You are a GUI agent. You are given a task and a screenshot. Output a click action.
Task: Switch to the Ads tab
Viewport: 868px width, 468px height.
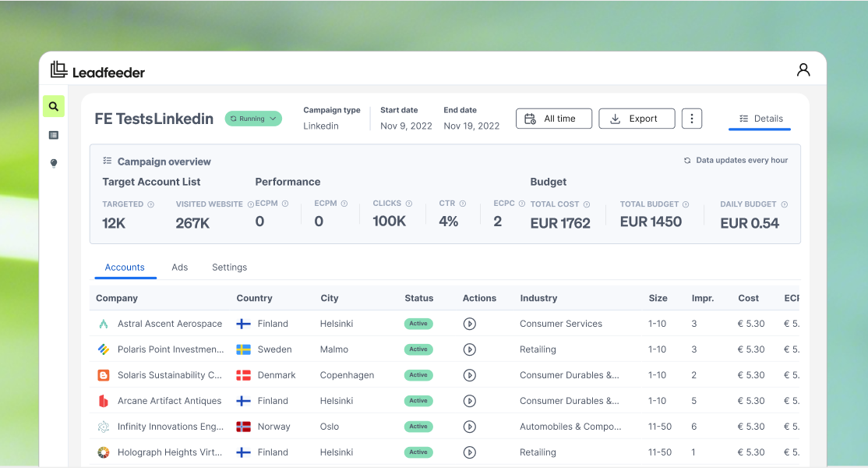(x=179, y=267)
